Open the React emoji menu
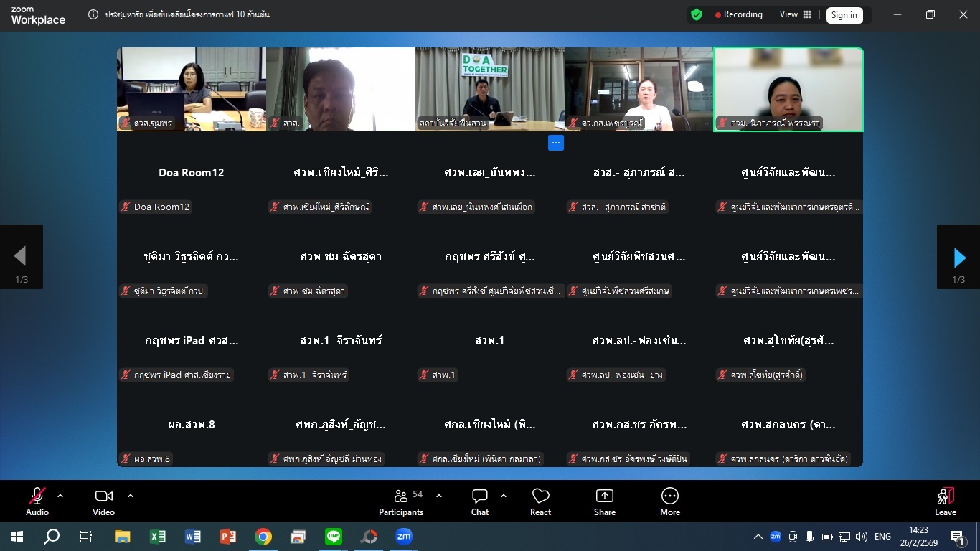 (540, 501)
